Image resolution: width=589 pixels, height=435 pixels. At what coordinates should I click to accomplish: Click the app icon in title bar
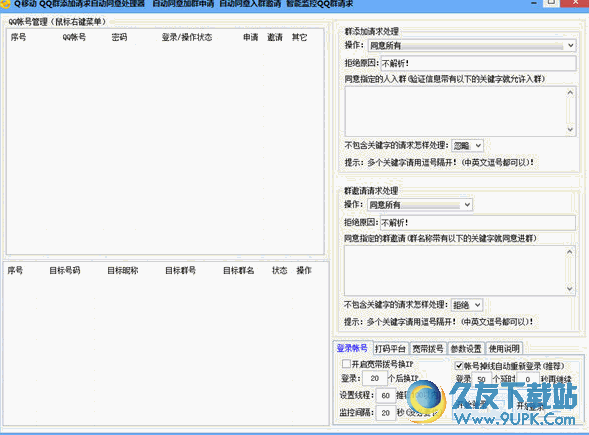pos(5,4)
